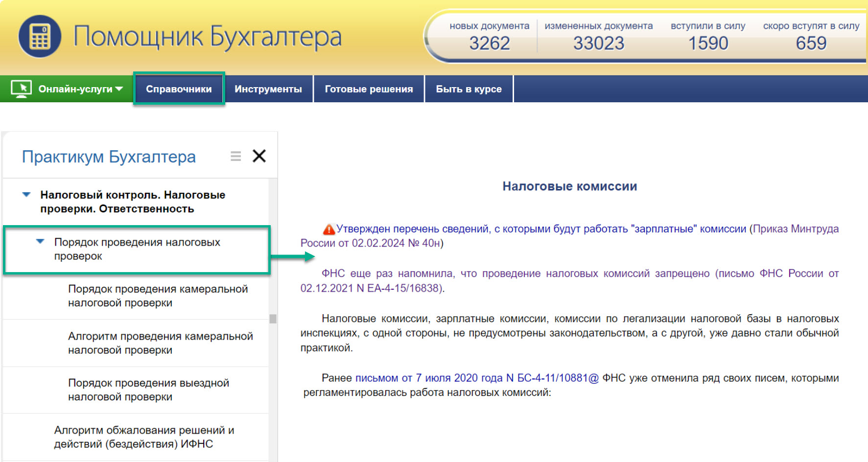Open the ФНС еще раз напомнила link

(569, 281)
